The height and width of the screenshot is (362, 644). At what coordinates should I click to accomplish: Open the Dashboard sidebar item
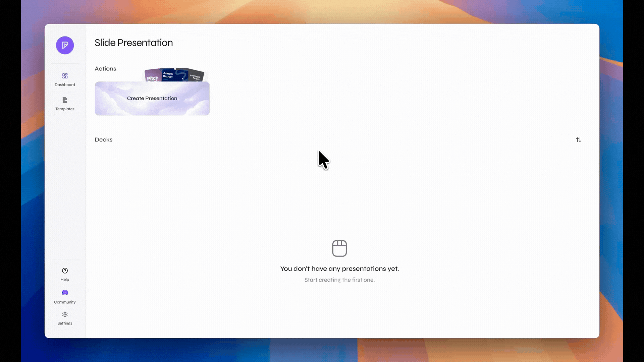pos(65,80)
